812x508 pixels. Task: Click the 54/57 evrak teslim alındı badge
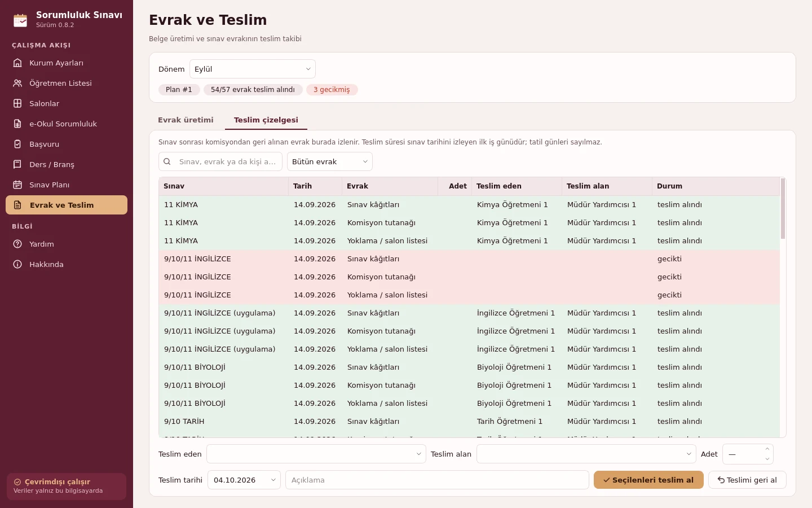(x=253, y=90)
